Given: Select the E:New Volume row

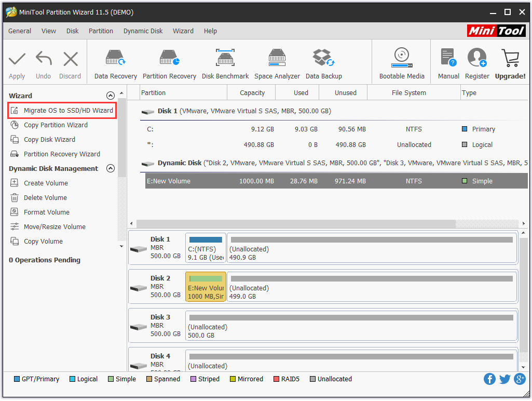Looking at the screenshot, I should tap(336, 181).
